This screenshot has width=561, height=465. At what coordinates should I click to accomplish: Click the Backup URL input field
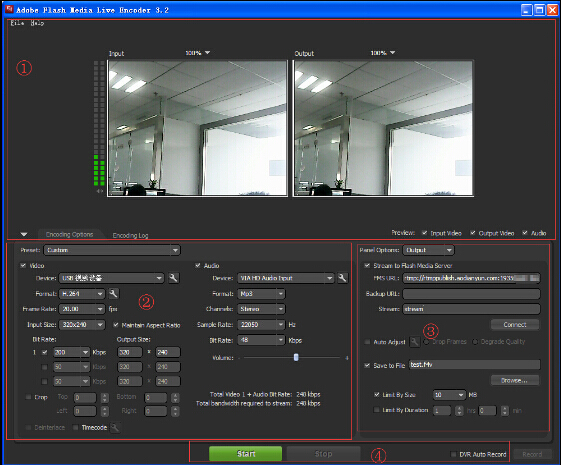[472, 294]
